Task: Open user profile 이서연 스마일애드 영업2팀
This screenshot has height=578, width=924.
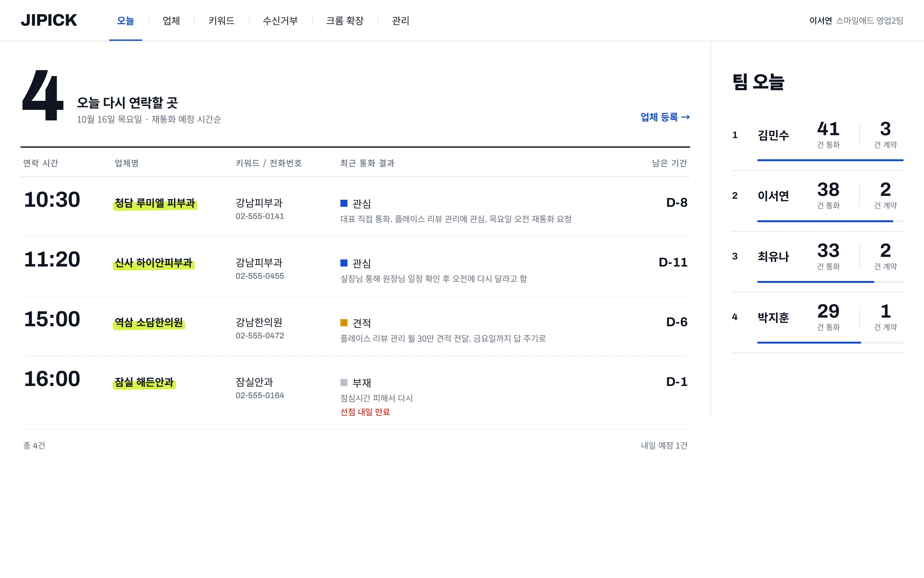Action: tap(856, 21)
